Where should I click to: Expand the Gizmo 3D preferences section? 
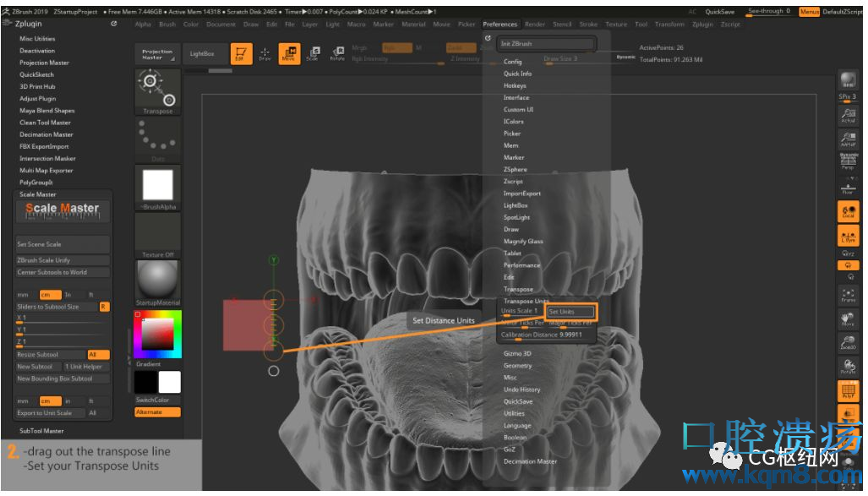tap(517, 353)
